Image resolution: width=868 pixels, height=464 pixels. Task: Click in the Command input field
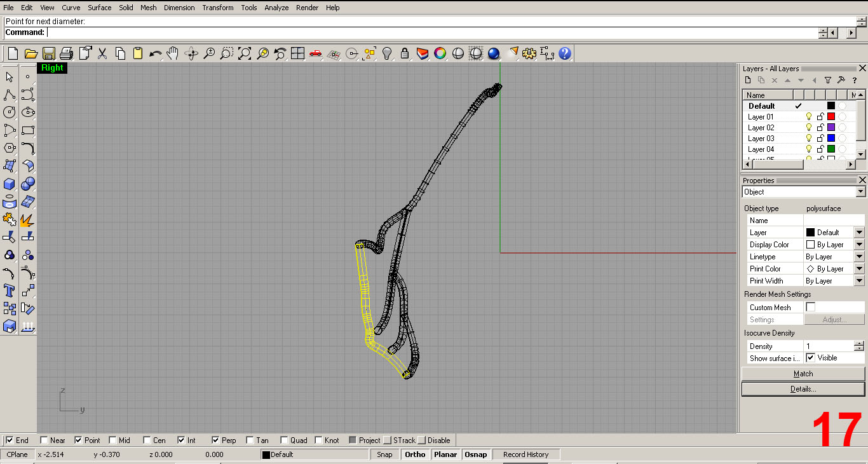click(x=432, y=32)
